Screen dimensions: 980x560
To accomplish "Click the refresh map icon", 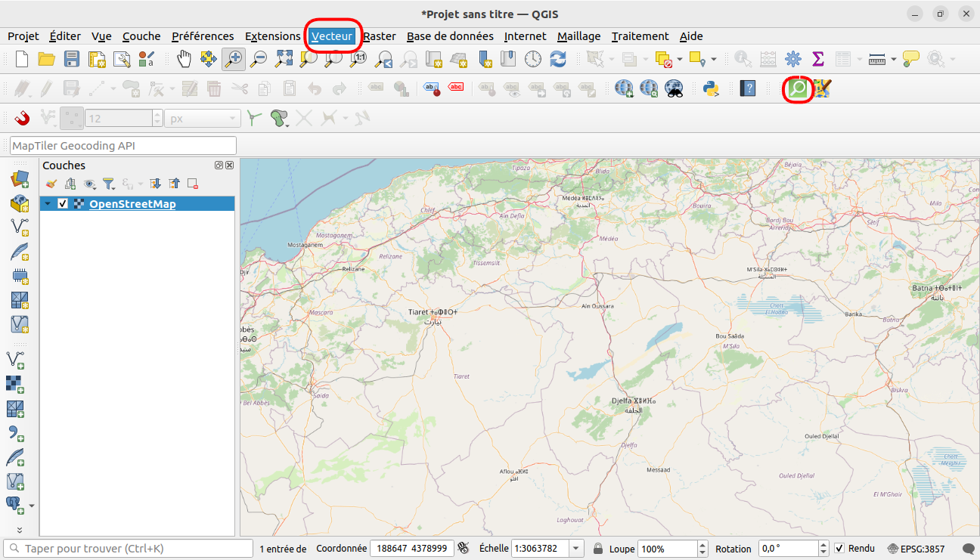I will pos(558,58).
